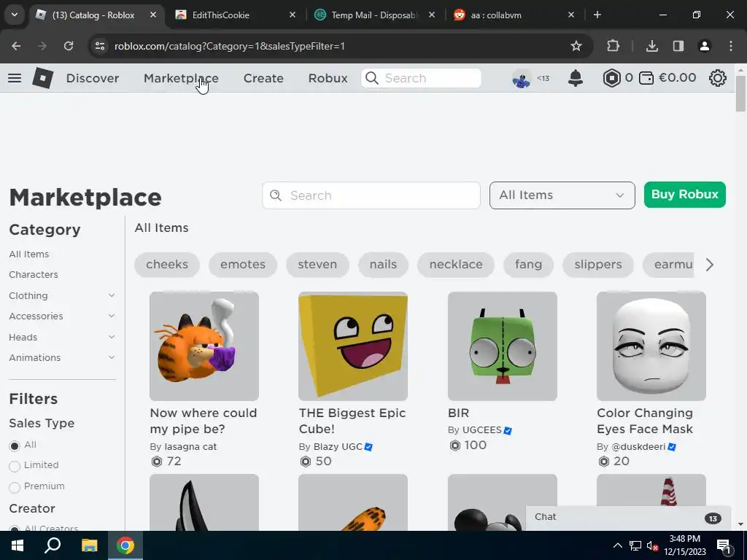Select the Limited sales type radio

15,466
